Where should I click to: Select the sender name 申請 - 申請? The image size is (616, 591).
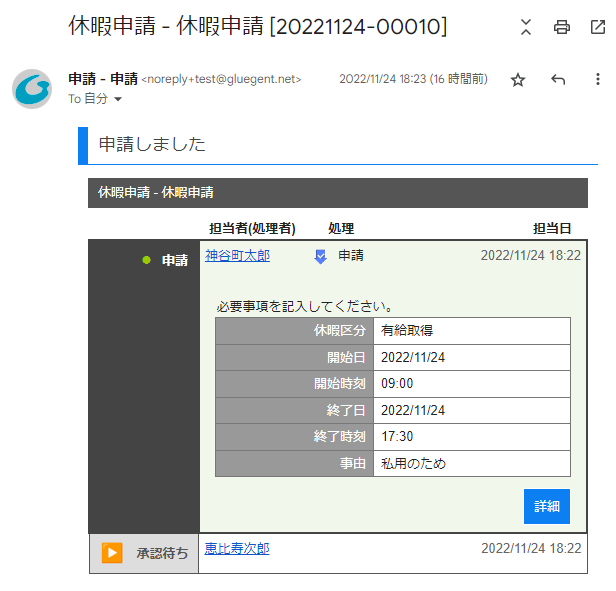pos(103,79)
